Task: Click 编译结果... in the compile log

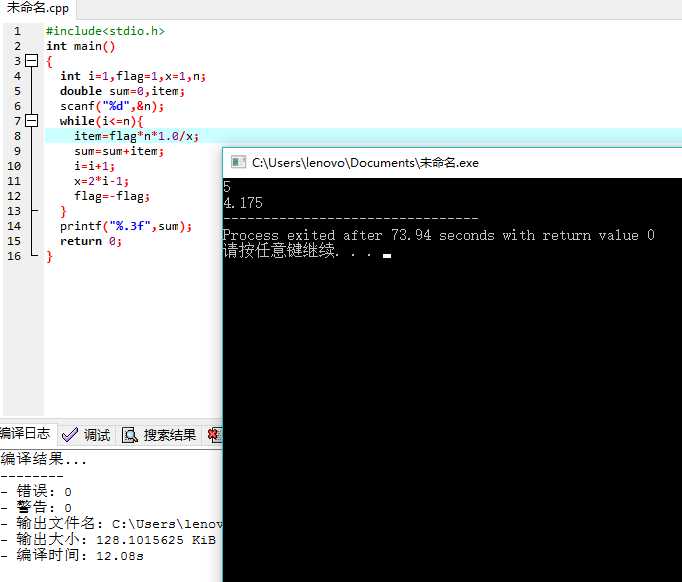Action: 43,459
